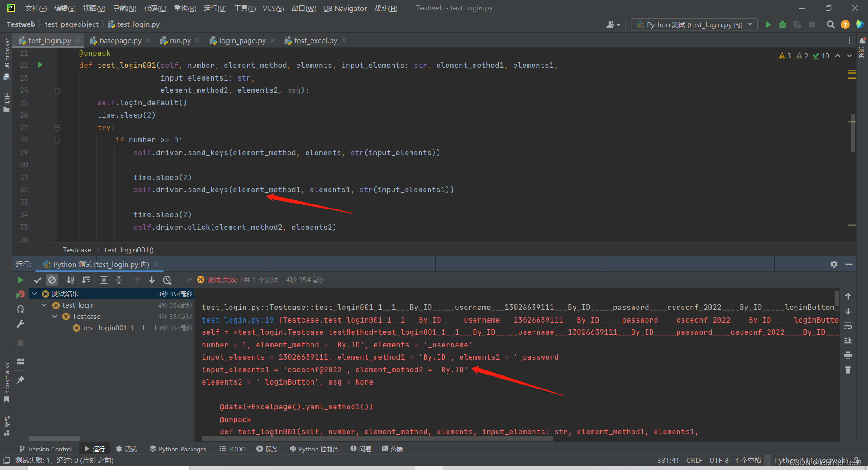
Task: Toggle hide passed tests filter
Action: [38, 280]
